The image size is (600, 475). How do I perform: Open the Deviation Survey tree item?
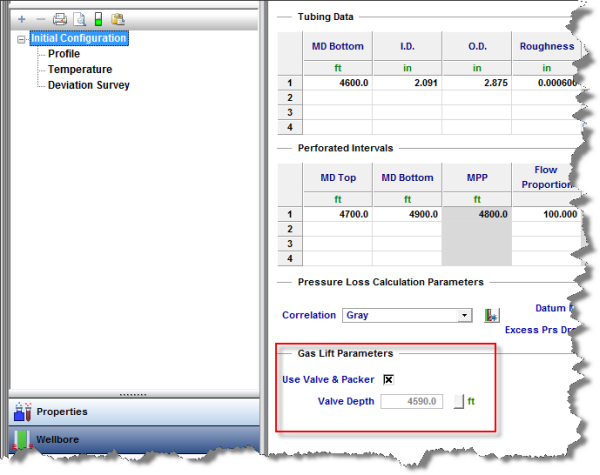tap(89, 85)
